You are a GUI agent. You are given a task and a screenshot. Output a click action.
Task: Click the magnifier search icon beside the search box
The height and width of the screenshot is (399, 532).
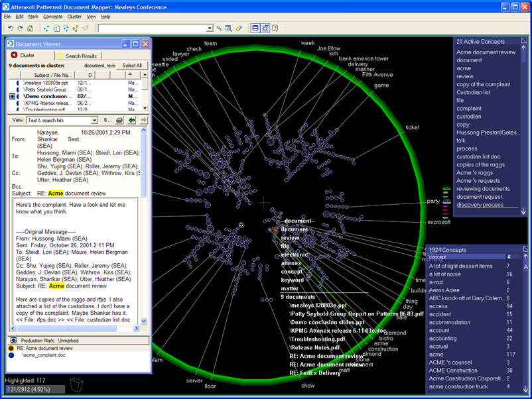tap(219, 28)
